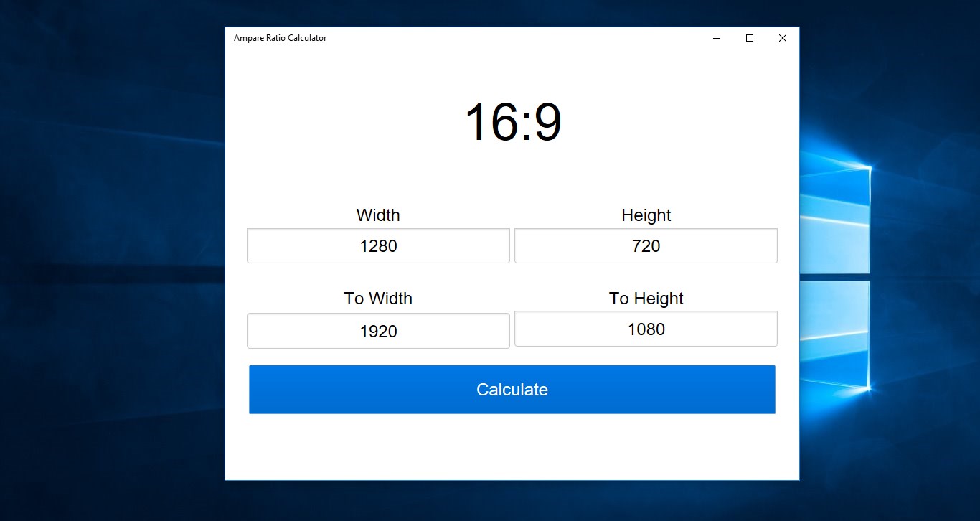
Task: Click inside the Height input field
Action: tap(645, 245)
